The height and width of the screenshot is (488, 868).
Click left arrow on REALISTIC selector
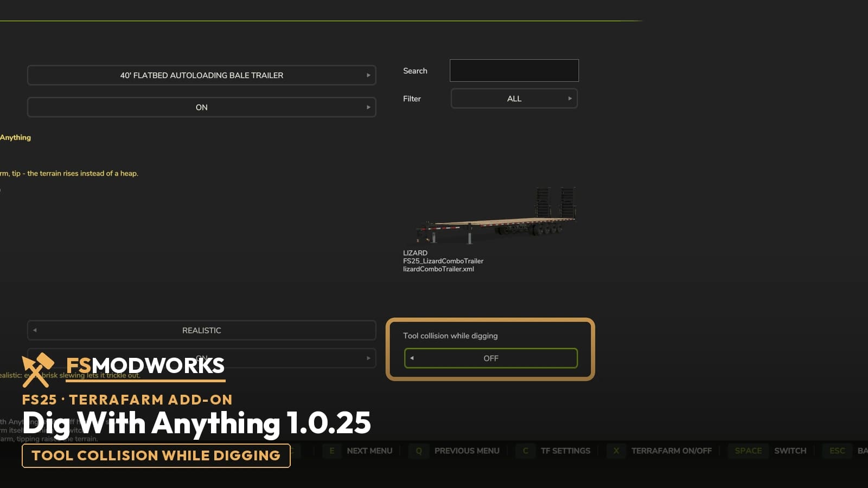35,330
